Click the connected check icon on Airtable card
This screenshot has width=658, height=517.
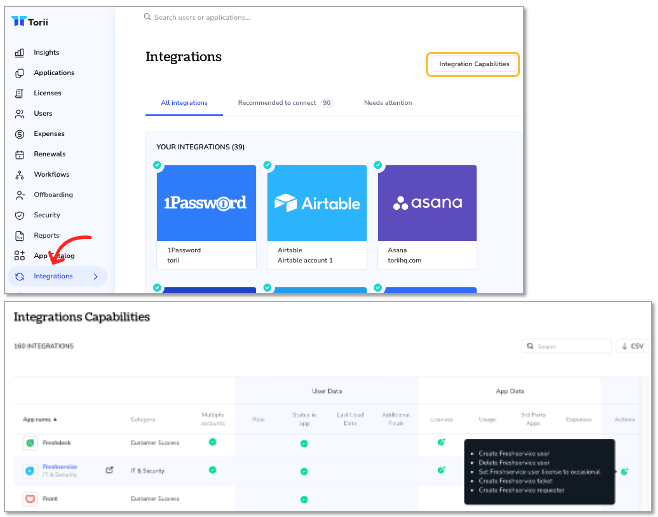tap(267, 165)
